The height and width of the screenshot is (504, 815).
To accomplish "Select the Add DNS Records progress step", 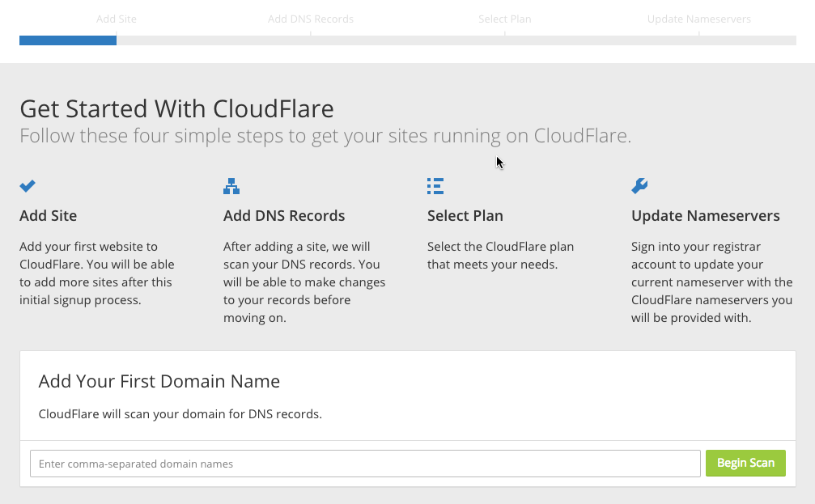I will pyautogui.click(x=311, y=19).
